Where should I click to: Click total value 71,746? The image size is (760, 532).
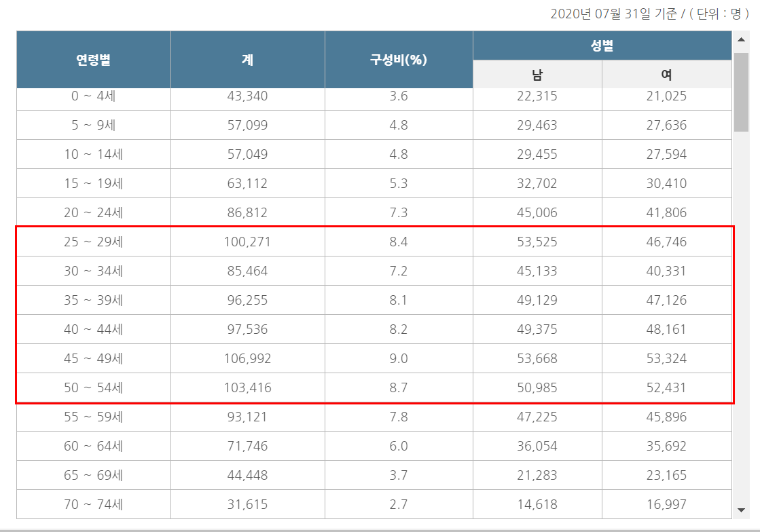click(x=248, y=446)
